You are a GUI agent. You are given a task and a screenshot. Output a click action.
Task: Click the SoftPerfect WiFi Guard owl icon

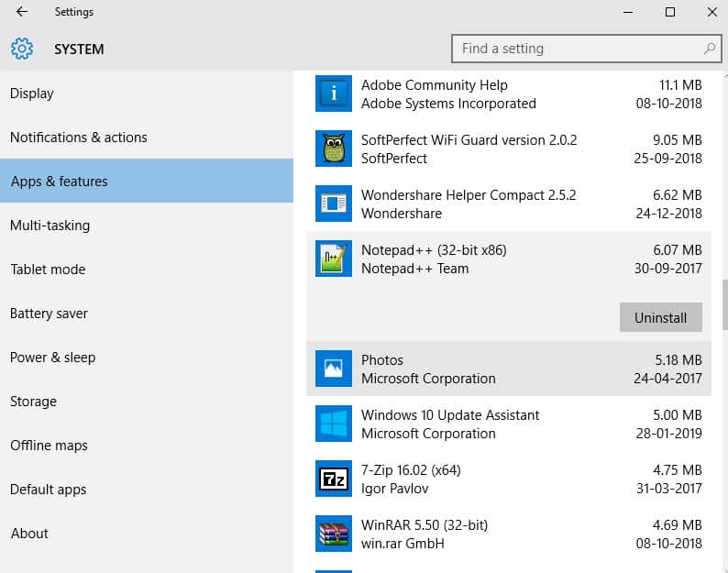click(x=333, y=149)
